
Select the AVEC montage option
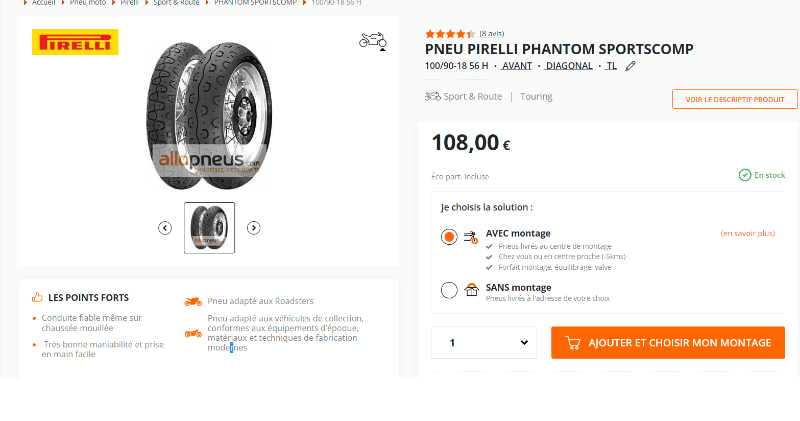(x=449, y=237)
